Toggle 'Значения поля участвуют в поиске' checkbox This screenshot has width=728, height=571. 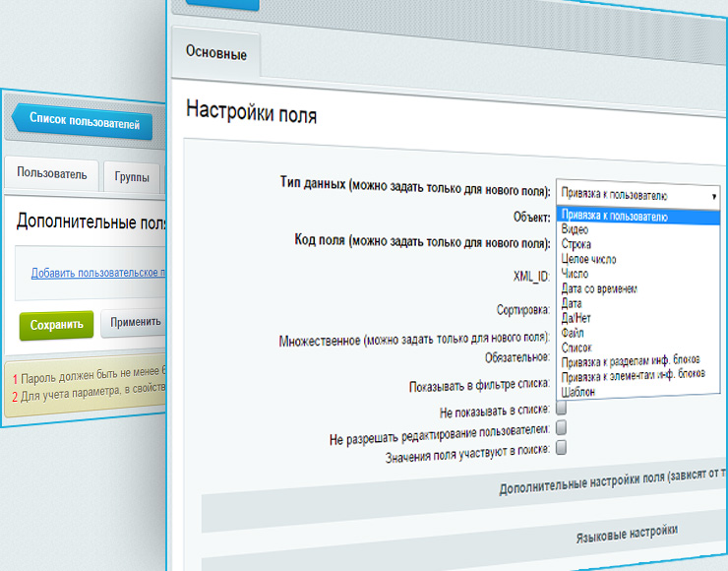pos(561,447)
